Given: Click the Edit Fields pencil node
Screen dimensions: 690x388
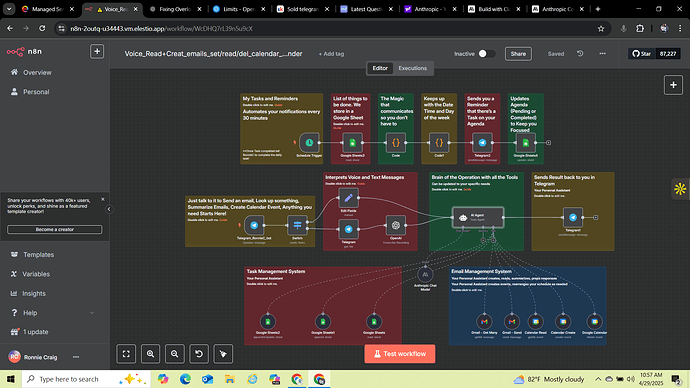Looking at the screenshot, I should pos(349,198).
